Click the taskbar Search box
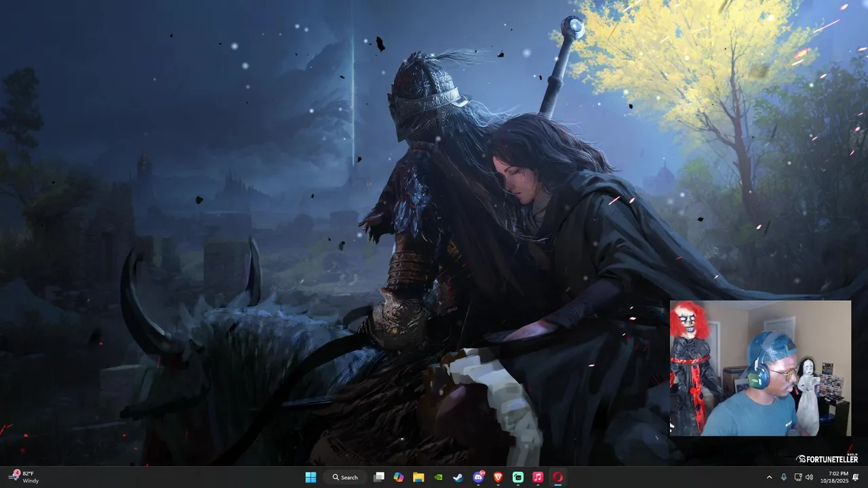The width and height of the screenshot is (868, 488). [x=345, y=477]
